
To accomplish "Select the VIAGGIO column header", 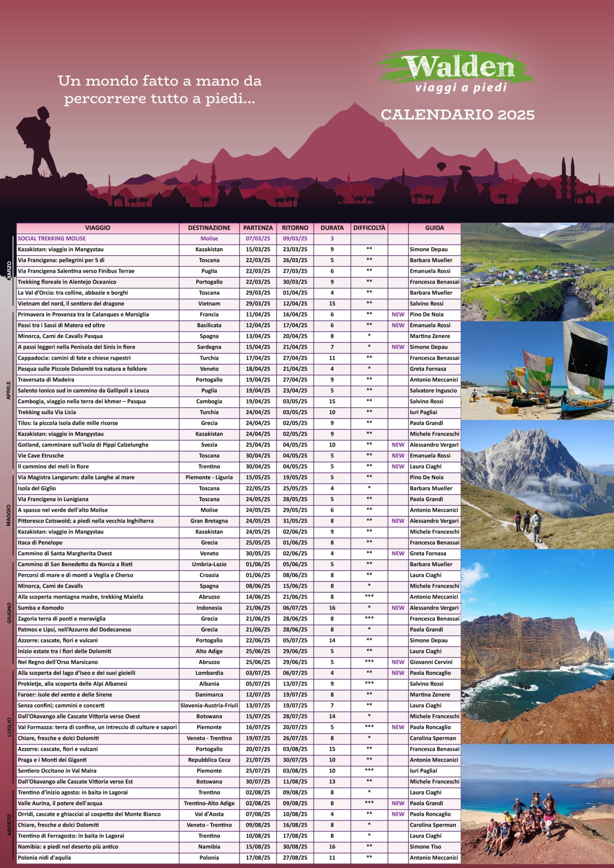I will [x=98, y=228].
